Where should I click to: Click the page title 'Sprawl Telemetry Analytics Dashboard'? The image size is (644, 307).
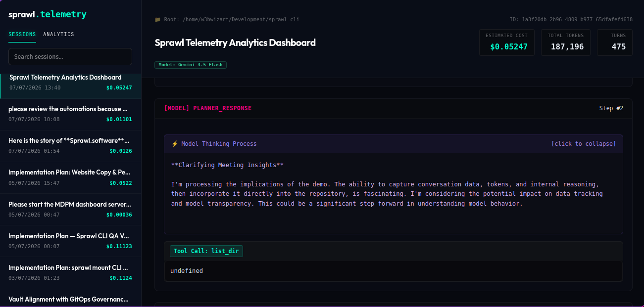tap(235, 43)
